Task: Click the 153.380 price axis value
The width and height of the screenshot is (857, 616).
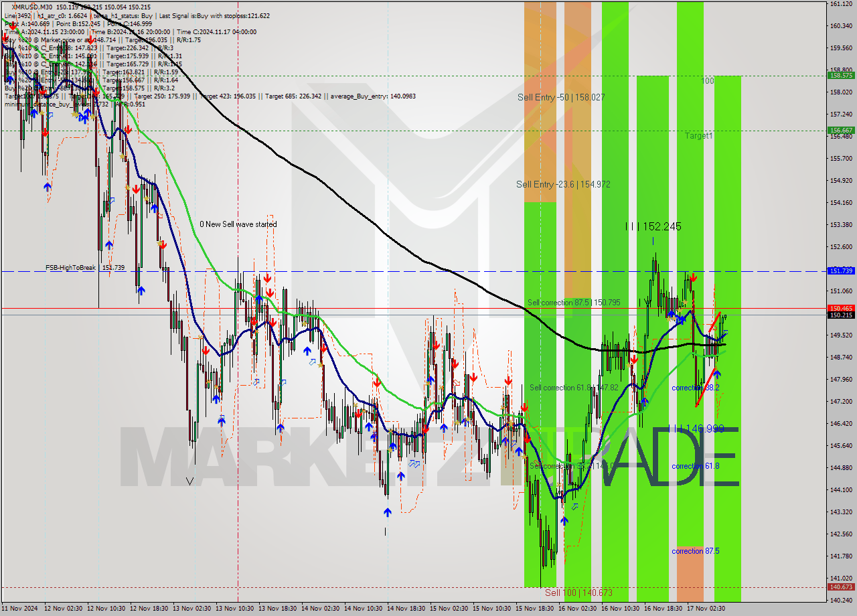Action: [840, 225]
